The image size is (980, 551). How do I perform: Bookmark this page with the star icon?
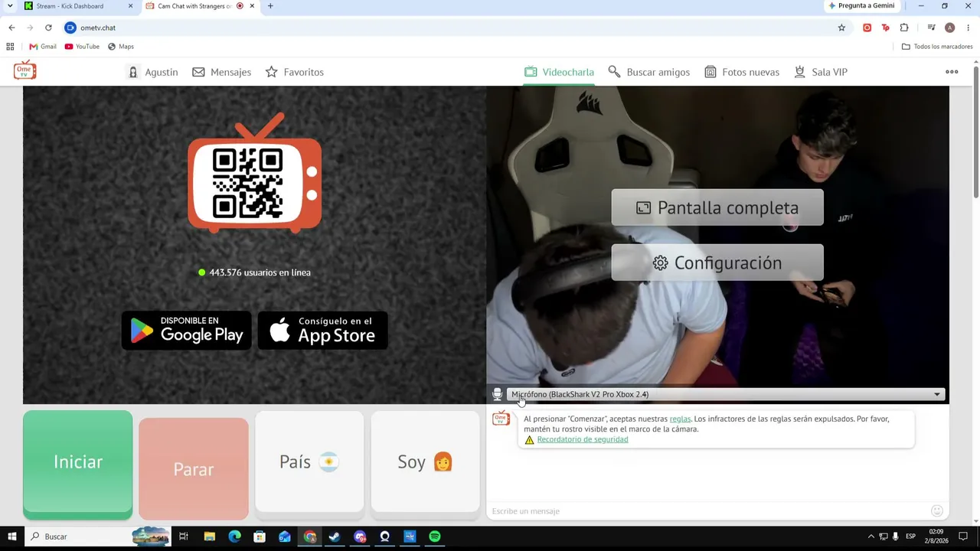point(841,28)
